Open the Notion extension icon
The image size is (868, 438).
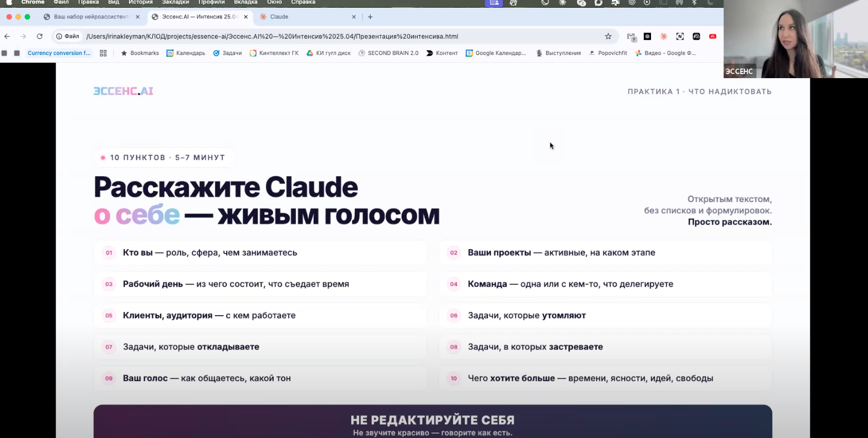pyautogui.click(x=680, y=36)
